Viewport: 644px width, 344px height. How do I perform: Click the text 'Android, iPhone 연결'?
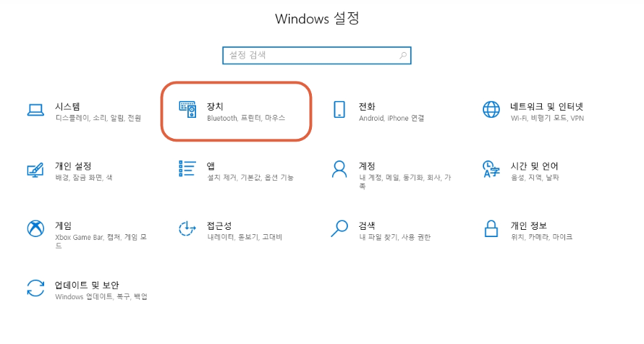pyautogui.click(x=391, y=118)
